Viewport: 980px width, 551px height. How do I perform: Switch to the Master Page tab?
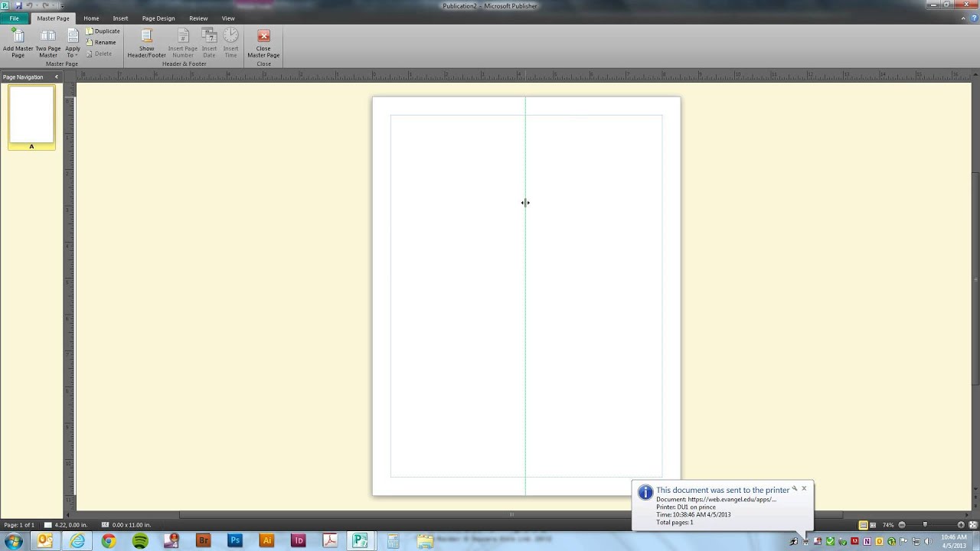(x=53, y=18)
